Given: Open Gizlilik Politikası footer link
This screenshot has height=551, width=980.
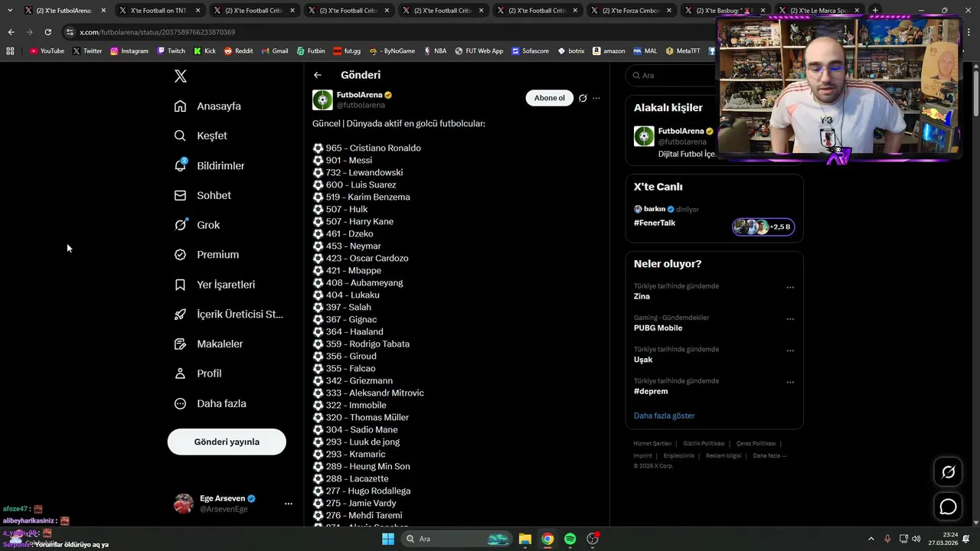Looking at the screenshot, I should pos(704,443).
